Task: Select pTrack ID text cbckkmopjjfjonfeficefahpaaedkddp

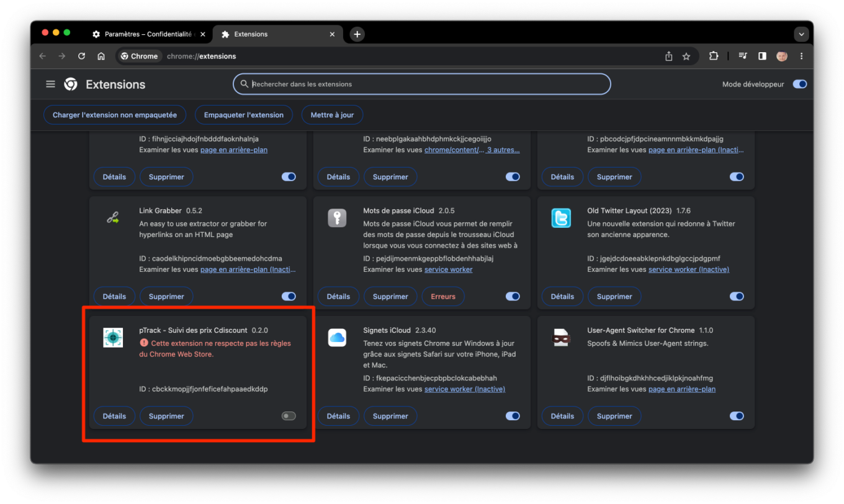Action: [x=210, y=389]
